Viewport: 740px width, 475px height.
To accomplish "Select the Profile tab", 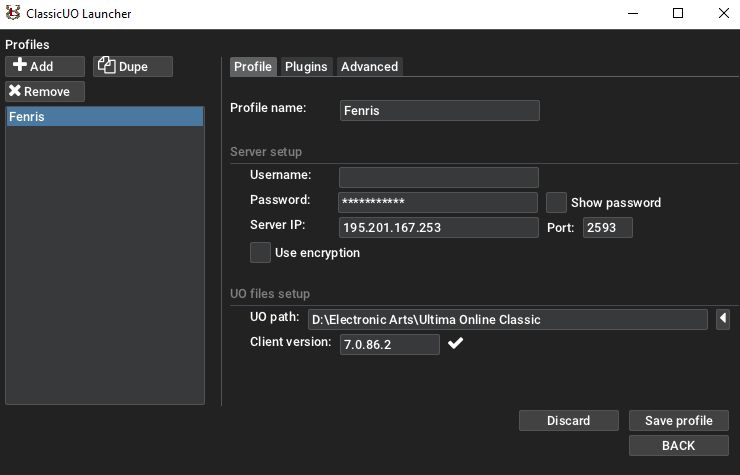I will [x=253, y=67].
